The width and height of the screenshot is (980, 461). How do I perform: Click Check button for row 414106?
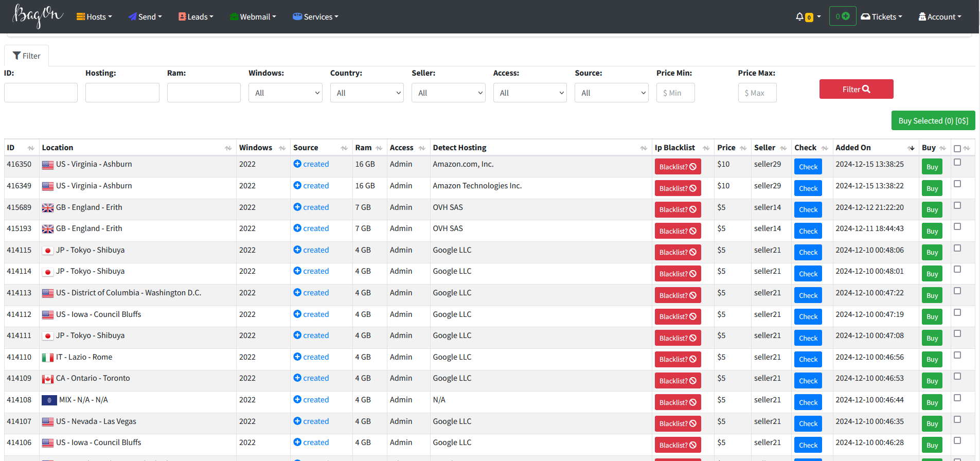click(x=808, y=445)
